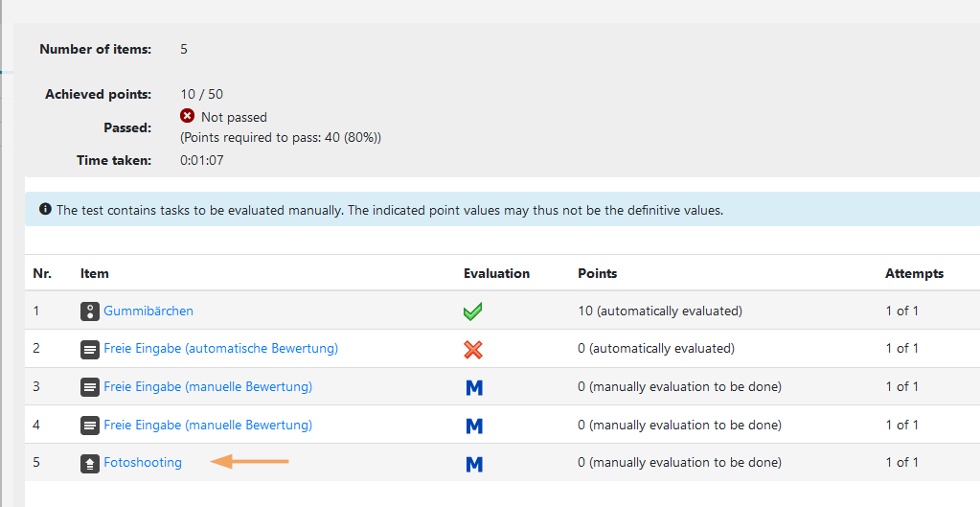Image resolution: width=980 pixels, height=507 pixels.
Task: Click the blue M icon in row 3
Action: pos(473,387)
